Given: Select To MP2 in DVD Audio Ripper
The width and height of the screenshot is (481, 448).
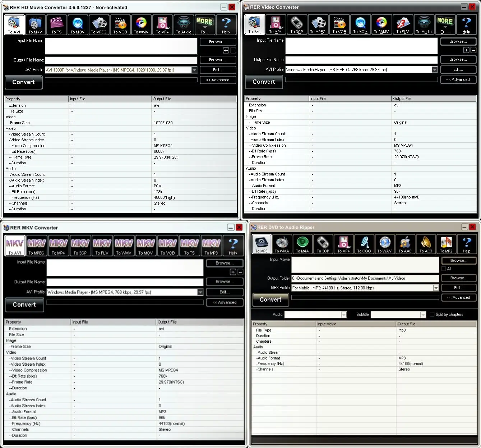Looking at the screenshot, I should tap(447, 244).
